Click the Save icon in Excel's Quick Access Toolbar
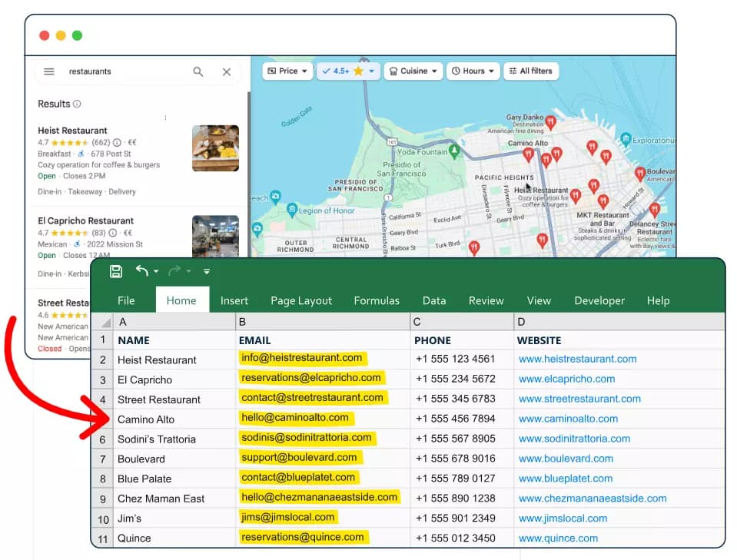Screen dimensions: 737x560 [x=116, y=270]
